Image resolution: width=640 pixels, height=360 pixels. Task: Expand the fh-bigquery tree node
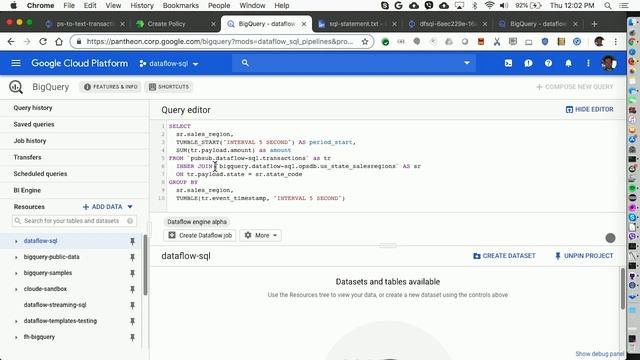16,337
